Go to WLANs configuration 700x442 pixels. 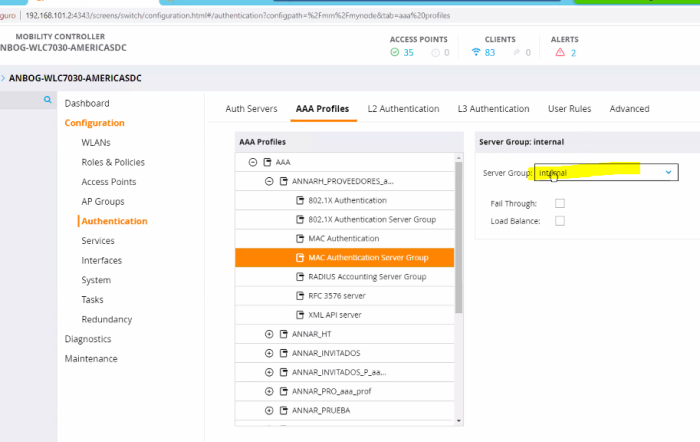pos(96,143)
